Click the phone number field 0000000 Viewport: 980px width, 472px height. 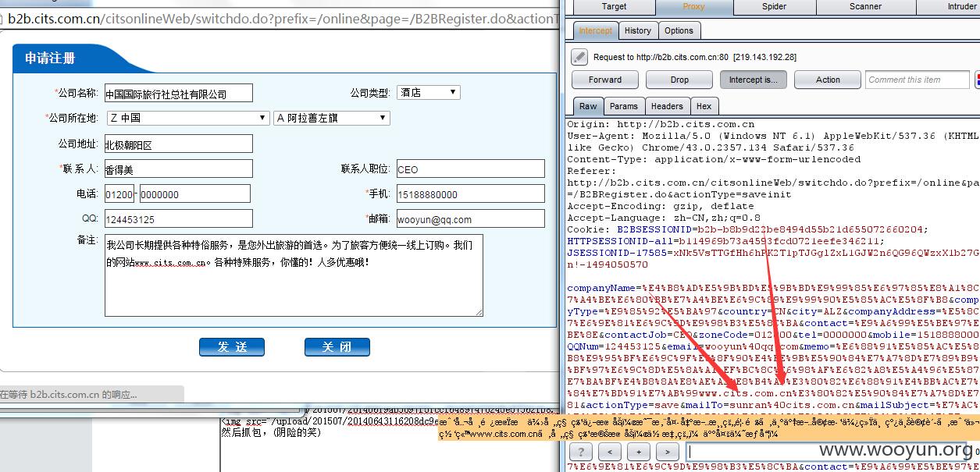click(194, 193)
